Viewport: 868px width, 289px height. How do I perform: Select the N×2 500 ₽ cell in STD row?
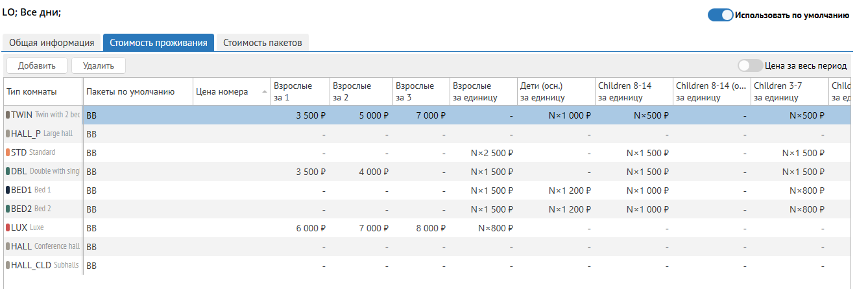[483, 153]
